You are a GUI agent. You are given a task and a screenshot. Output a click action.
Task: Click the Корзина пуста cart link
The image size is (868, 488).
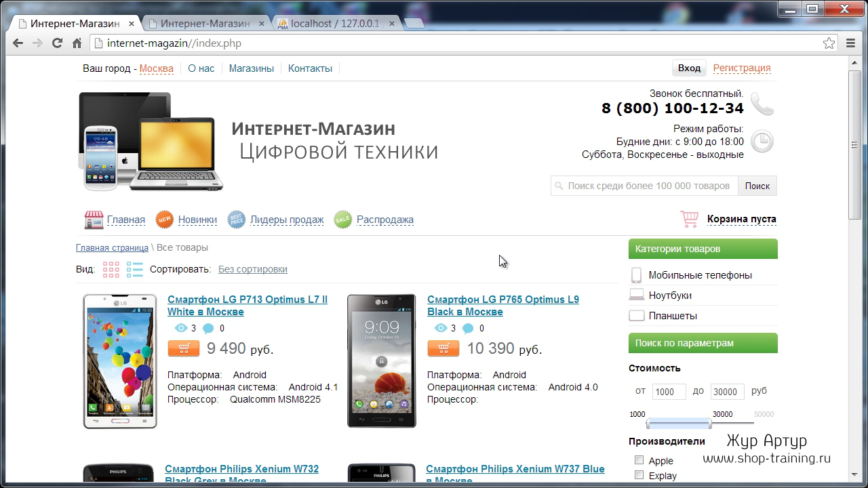(x=742, y=219)
